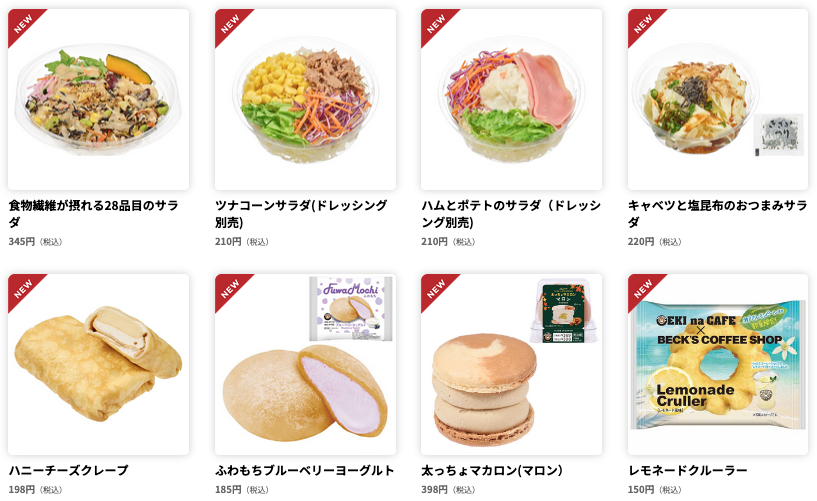Open the 28-item fiber salad product image
Screen dimensions: 817x501
pos(98,99)
